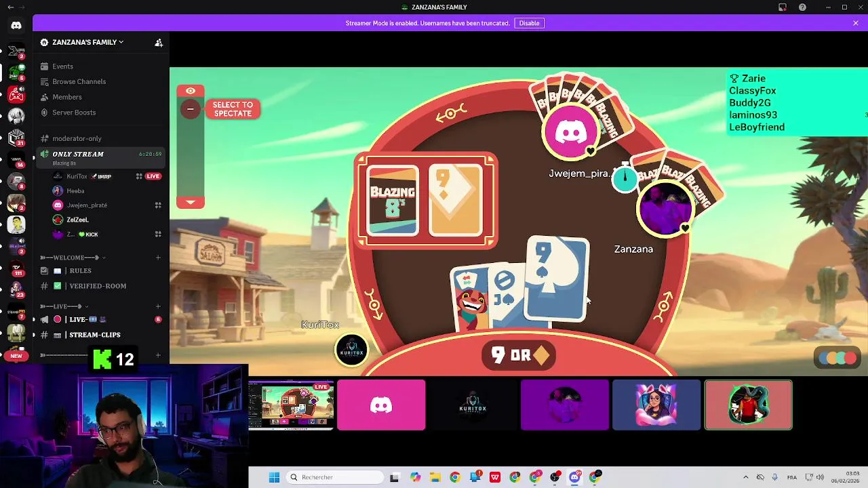Draw from the Blazing 8s deck card

(x=393, y=201)
